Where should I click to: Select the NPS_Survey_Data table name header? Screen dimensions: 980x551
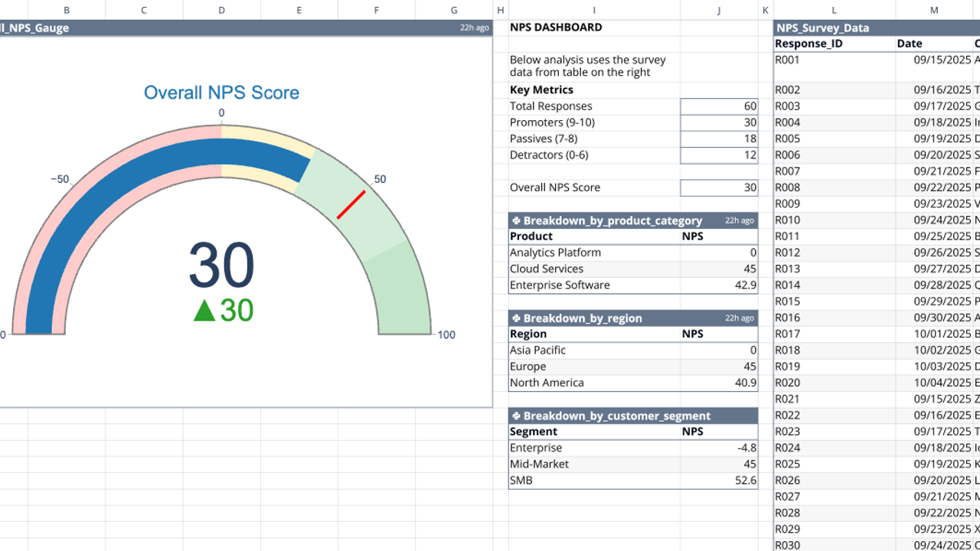pyautogui.click(x=823, y=28)
